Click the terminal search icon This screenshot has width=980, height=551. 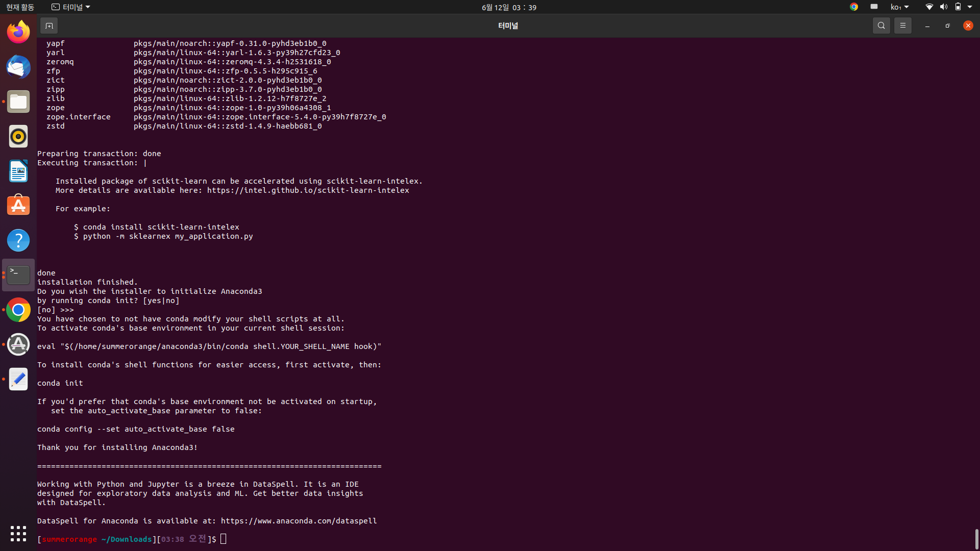click(x=881, y=26)
